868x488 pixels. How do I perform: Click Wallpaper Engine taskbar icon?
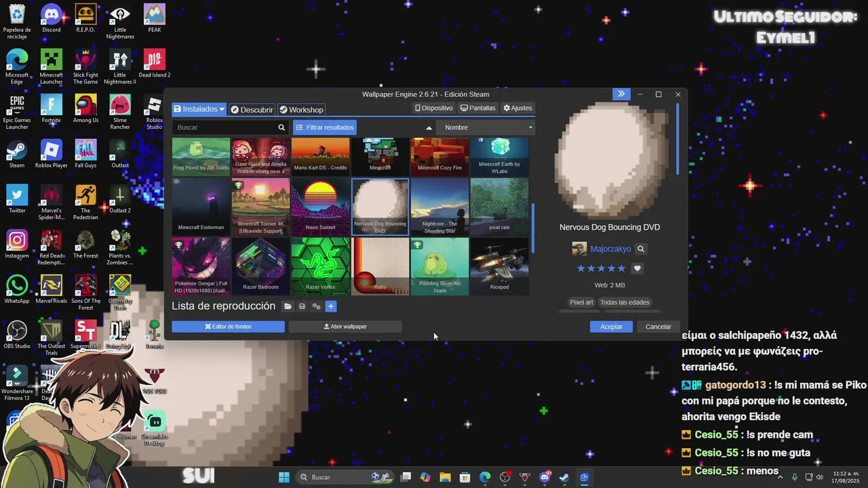(x=584, y=477)
